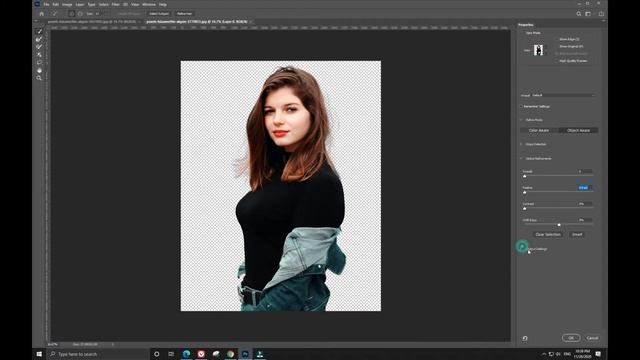Select the Zoom tool

pyautogui.click(x=39, y=78)
